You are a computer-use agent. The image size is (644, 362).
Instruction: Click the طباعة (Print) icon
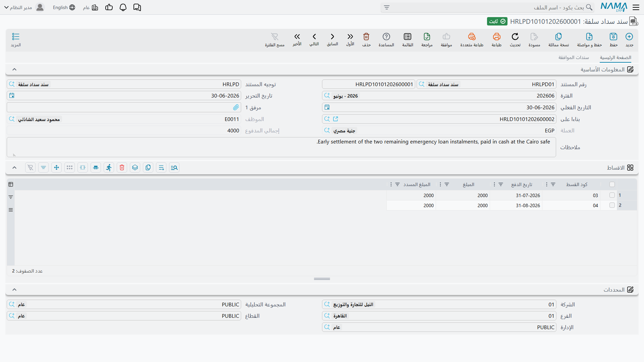(x=496, y=37)
